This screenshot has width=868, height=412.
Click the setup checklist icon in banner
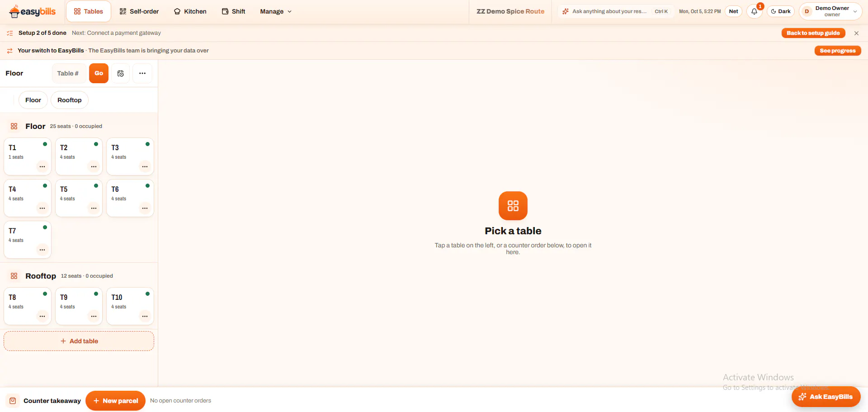(x=10, y=33)
